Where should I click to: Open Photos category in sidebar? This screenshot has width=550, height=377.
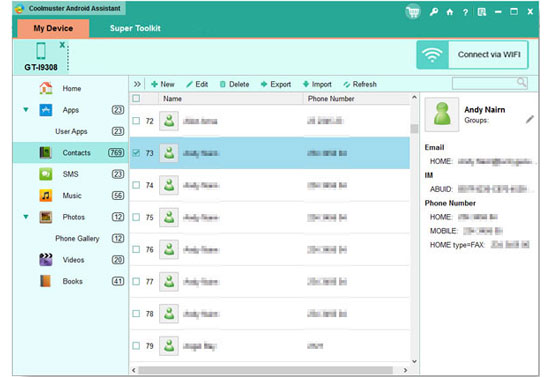click(74, 217)
